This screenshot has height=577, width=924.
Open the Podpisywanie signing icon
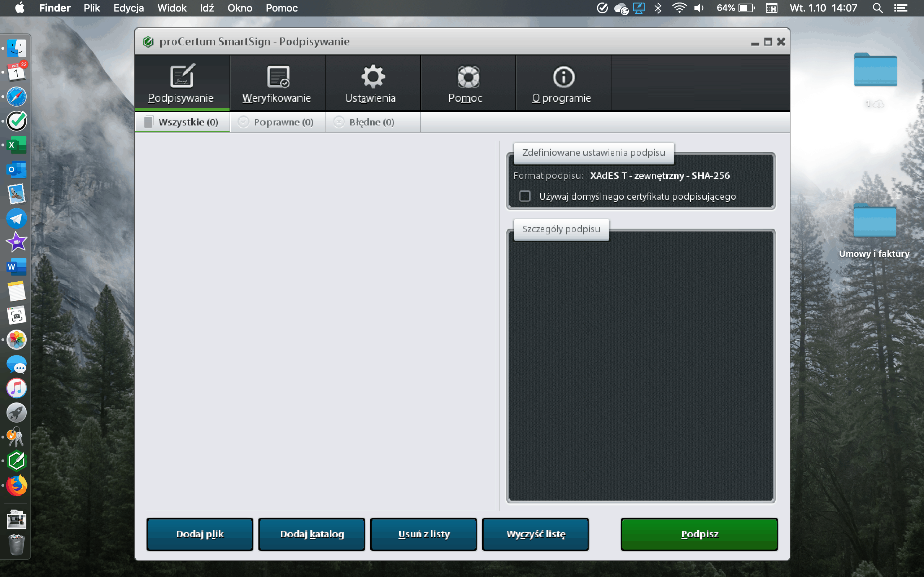tap(182, 76)
